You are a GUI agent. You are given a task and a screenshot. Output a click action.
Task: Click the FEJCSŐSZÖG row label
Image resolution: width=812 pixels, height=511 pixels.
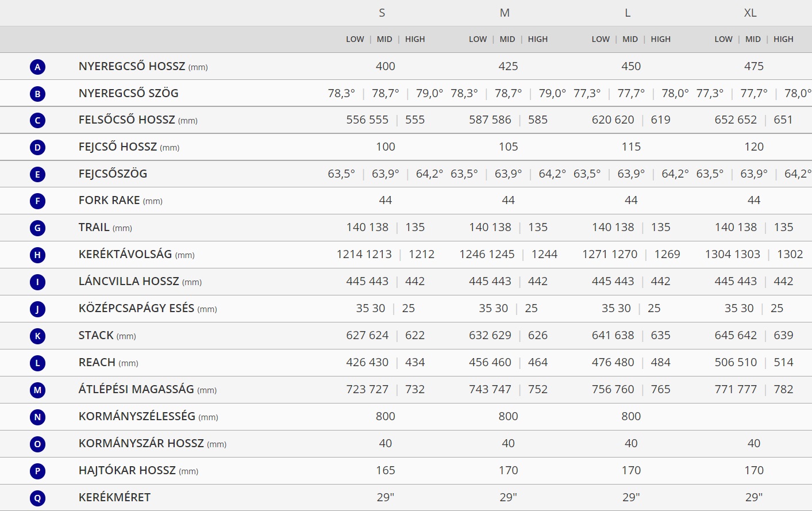(x=113, y=174)
